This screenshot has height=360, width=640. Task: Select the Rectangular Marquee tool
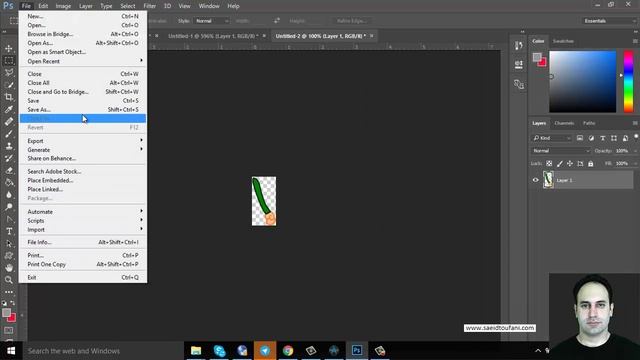(9, 60)
